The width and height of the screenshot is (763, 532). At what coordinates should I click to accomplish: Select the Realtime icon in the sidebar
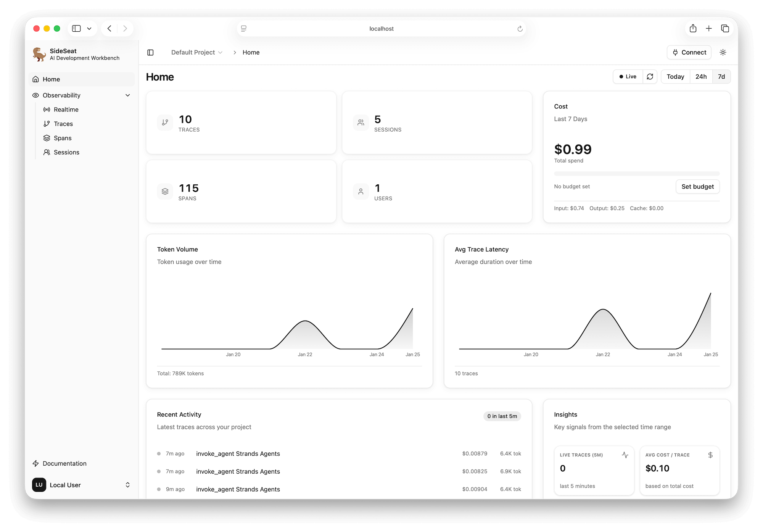(47, 110)
